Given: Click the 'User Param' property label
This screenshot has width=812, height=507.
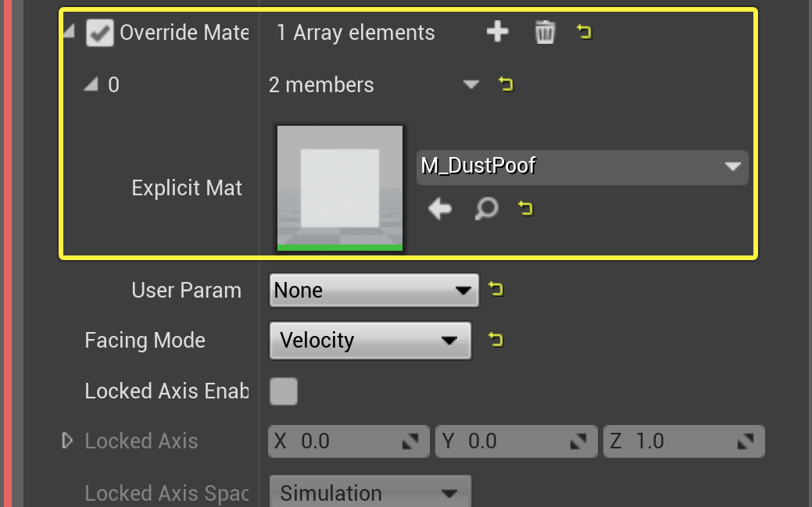Looking at the screenshot, I should pos(187,290).
